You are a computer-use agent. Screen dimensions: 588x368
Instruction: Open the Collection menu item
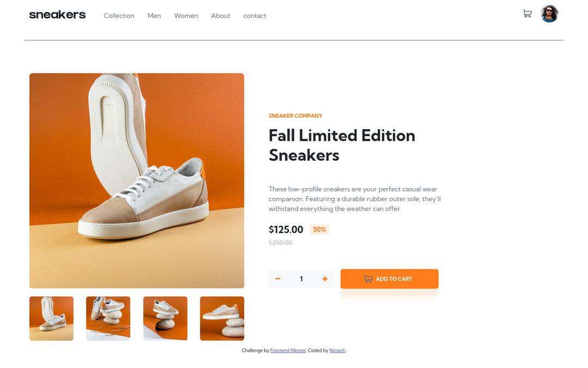tap(119, 16)
